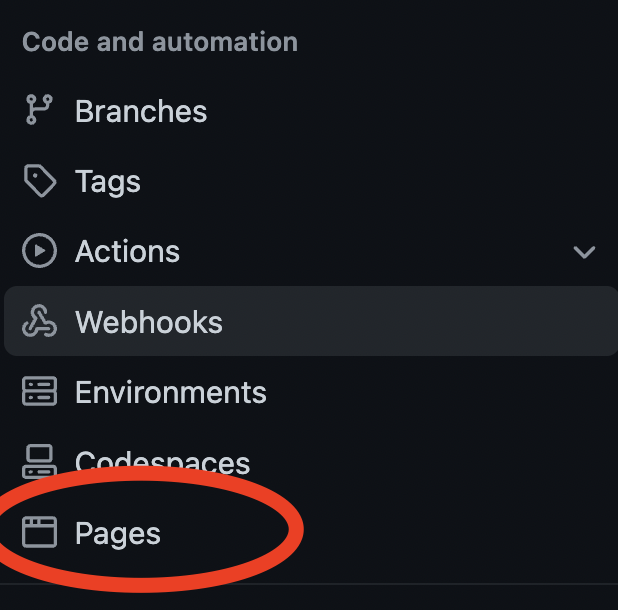The height and width of the screenshot is (610, 618).
Task: Click the git branch icon beside Branches
Action: [38, 111]
